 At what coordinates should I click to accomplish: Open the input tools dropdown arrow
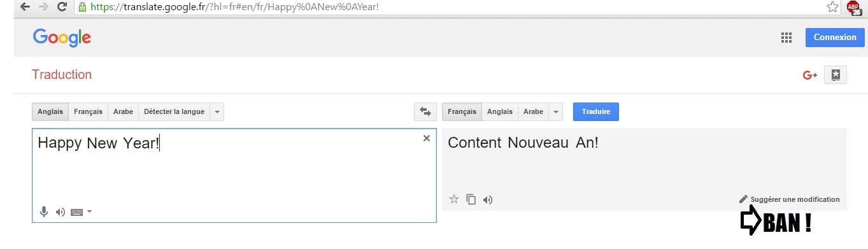click(x=89, y=212)
